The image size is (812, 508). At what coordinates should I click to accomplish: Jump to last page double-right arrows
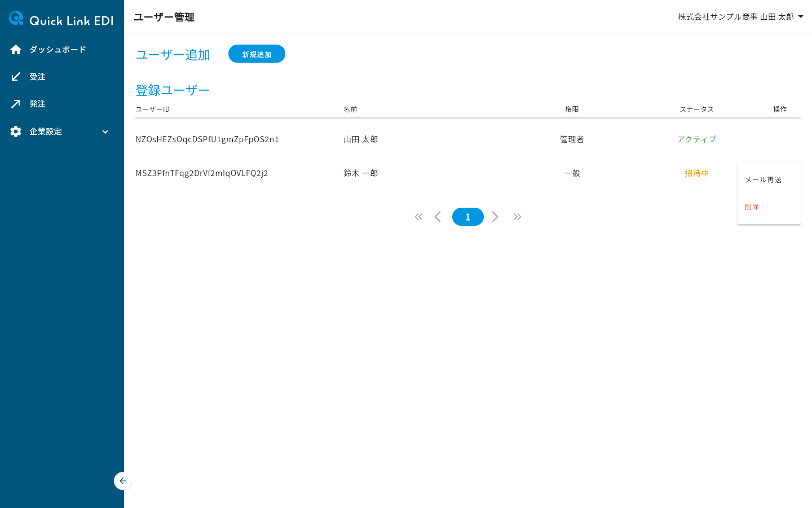[518, 217]
